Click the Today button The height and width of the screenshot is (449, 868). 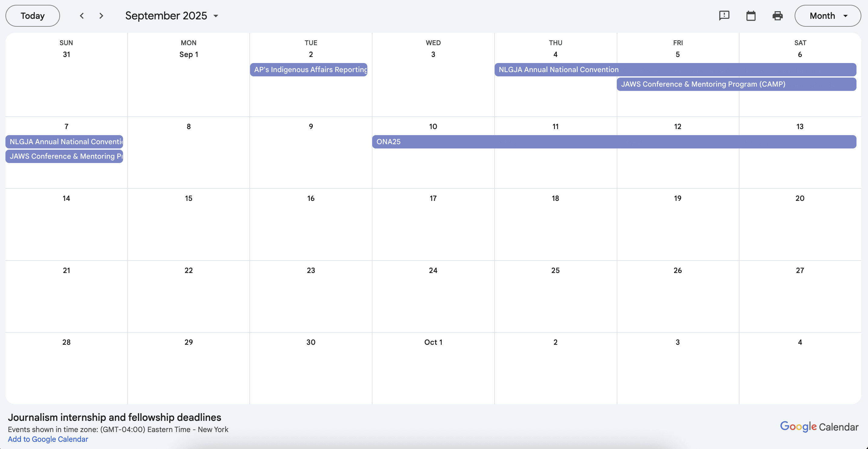33,16
